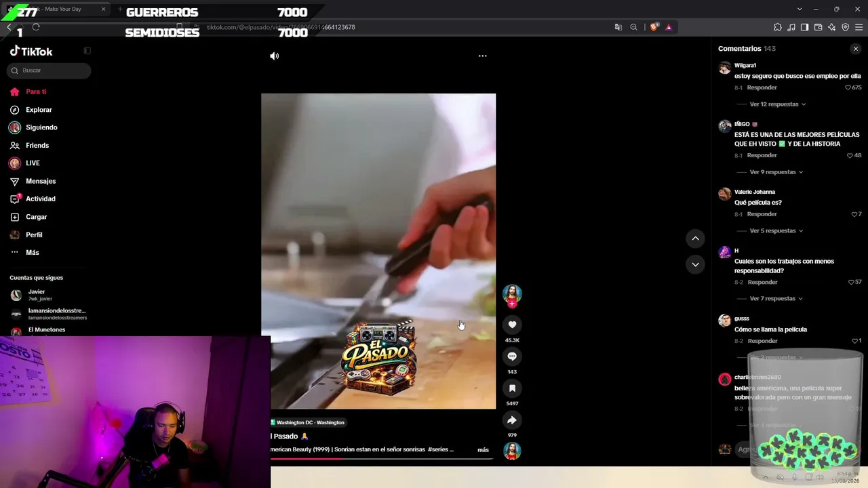The width and height of the screenshot is (868, 488).
Task: Reply to Wilgara1's comment via "Responder"
Action: (762, 87)
